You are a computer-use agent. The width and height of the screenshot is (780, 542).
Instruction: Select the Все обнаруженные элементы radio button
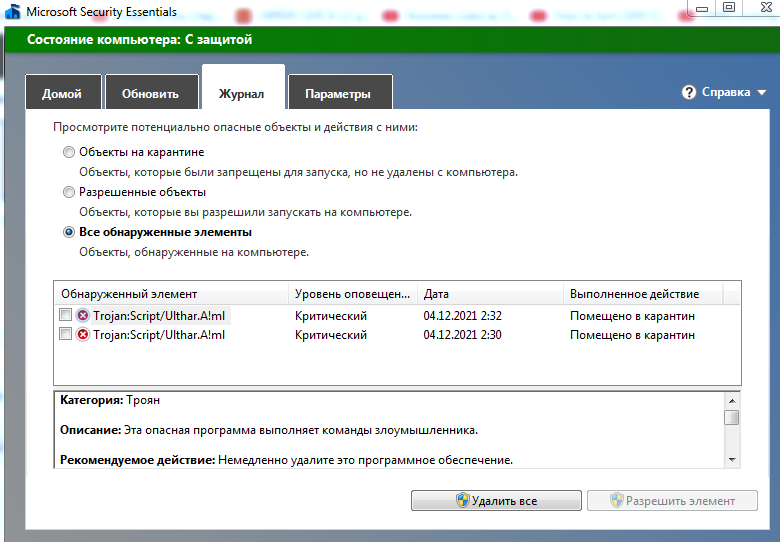[x=69, y=232]
